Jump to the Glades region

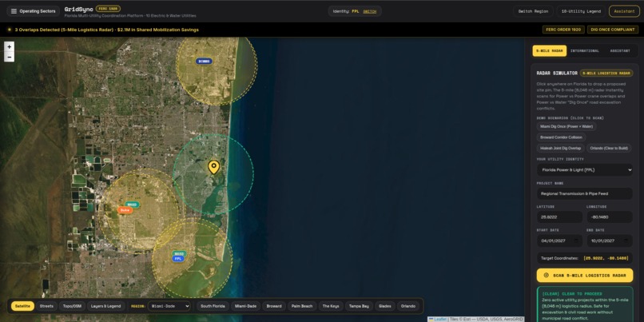(x=385, y=306)
